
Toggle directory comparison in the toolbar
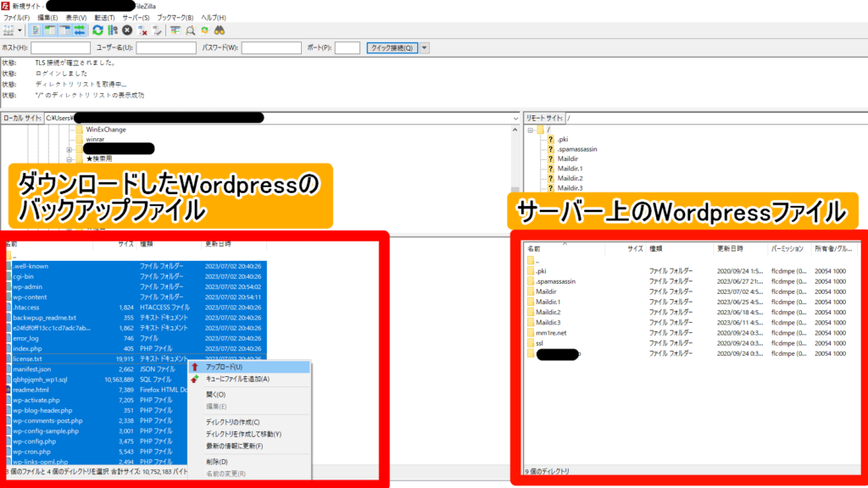[x=191, y=30]
